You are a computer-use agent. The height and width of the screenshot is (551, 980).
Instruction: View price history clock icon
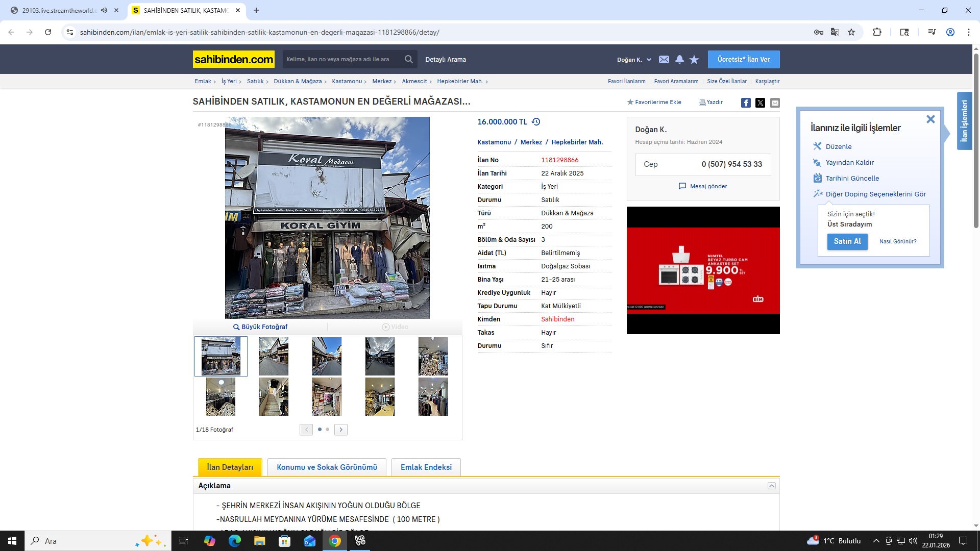pyautogui.click(x=536, y=122)
